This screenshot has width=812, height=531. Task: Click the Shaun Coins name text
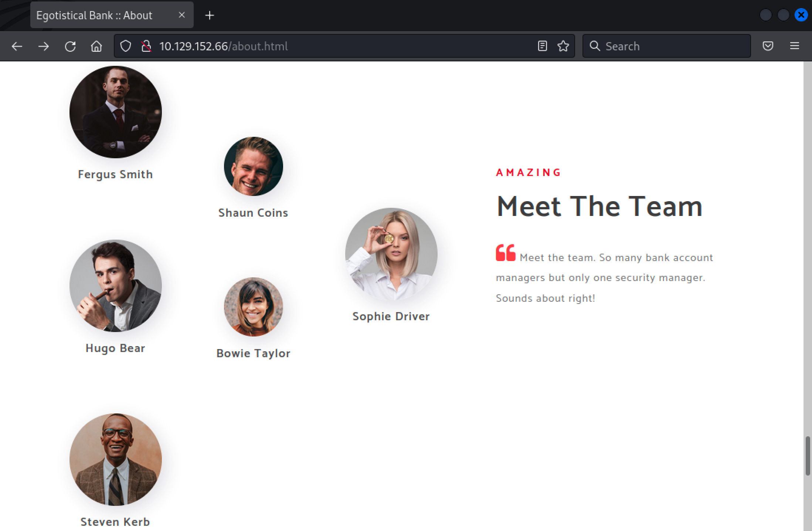pos(253,213)
